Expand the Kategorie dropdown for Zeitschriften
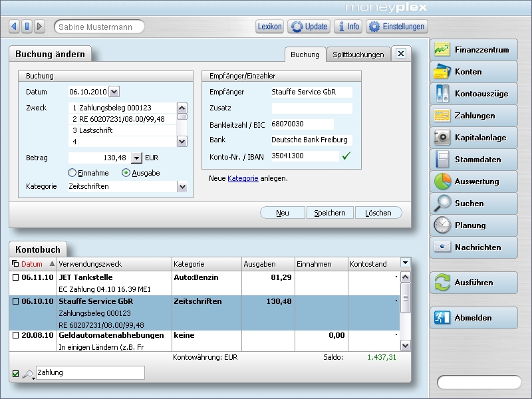Viewport: 532px width, 399px height. pyautogui.click(x=182, y=187)
